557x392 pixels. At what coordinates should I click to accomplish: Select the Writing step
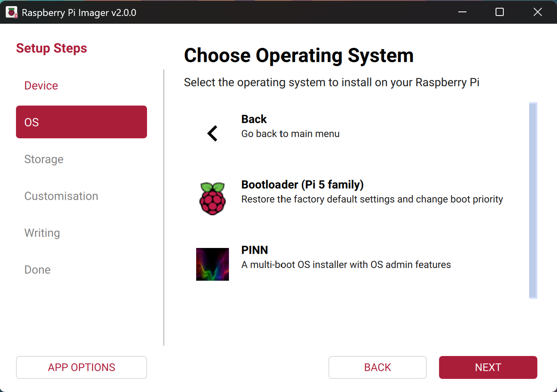pyautogui.click(x=42, y=233)
